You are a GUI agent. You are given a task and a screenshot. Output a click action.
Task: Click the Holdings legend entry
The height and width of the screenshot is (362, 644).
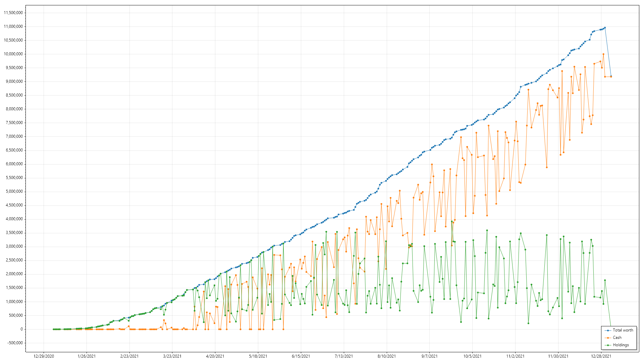(616, 345)
